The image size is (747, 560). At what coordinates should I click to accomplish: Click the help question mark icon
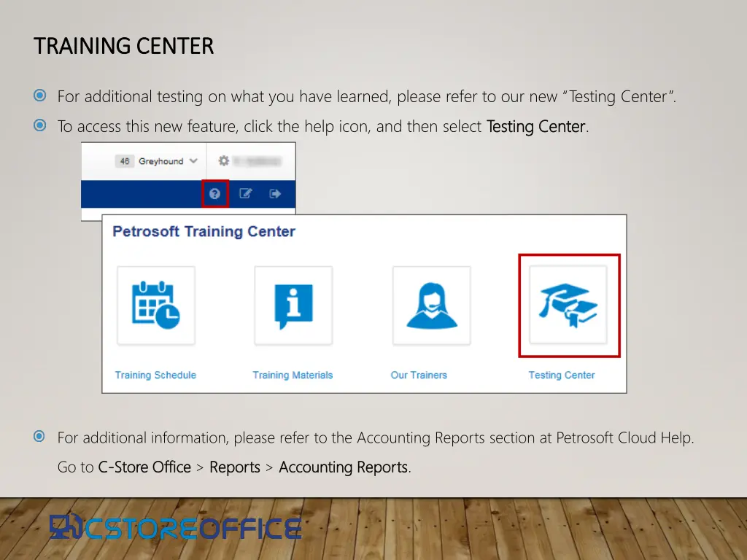pyautogui.click(x=215, y=194)
